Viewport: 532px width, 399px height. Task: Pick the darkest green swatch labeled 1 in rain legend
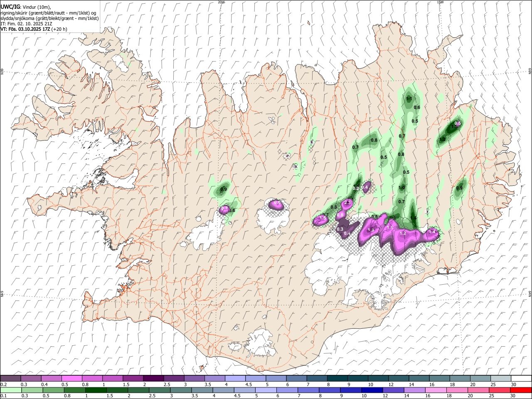click(96, 390)
